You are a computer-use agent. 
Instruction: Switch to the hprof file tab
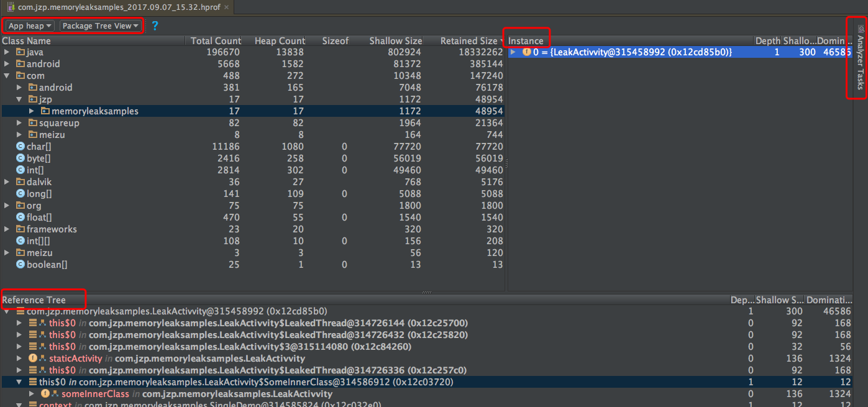118,7
